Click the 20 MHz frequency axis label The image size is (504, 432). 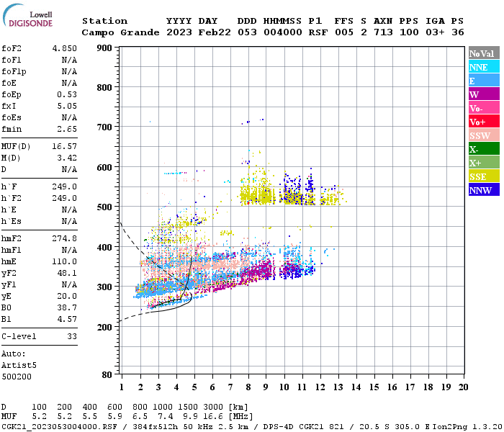click(x=463, y=387)
